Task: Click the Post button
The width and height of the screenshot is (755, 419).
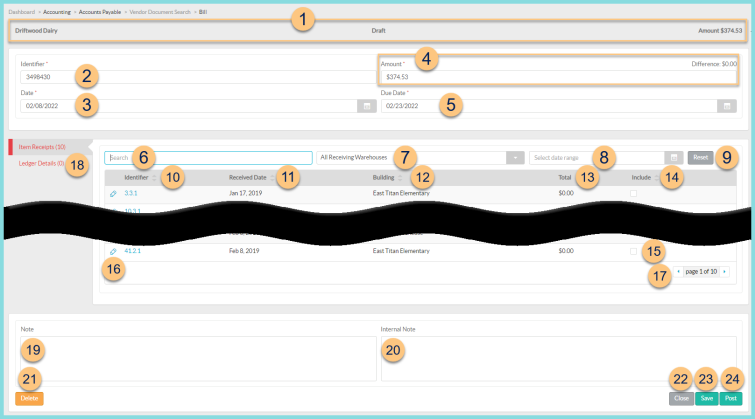Action: coord(731,398)
